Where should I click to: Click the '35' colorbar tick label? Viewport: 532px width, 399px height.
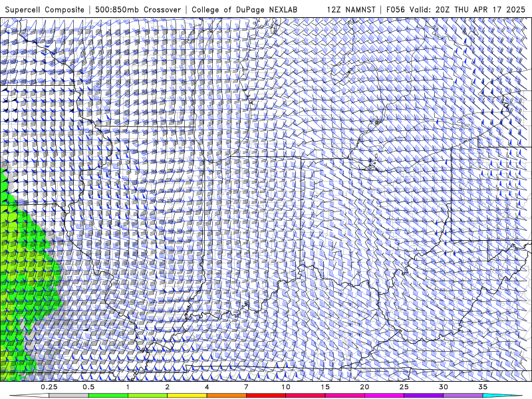click(x=483, y=387)
